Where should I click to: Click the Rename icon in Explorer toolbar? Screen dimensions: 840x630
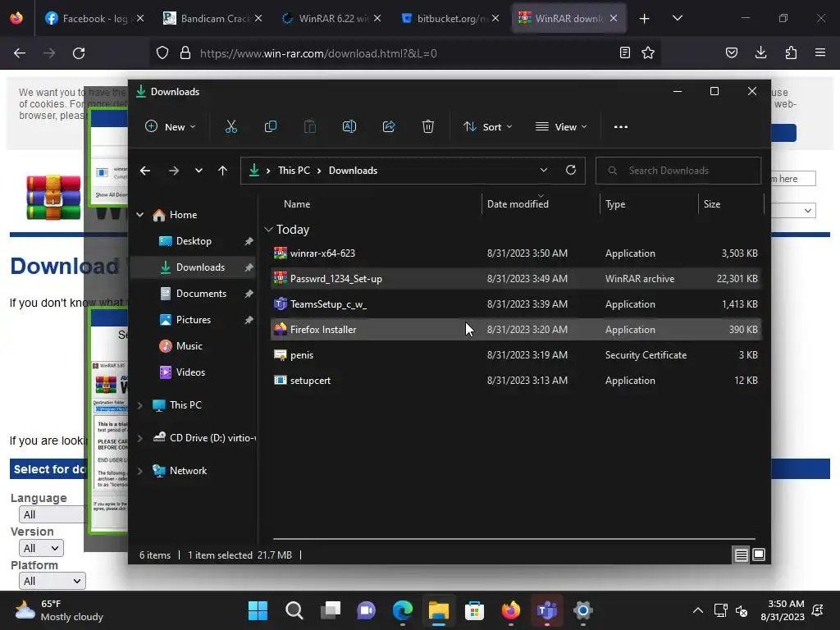click(x=349, y=127)
